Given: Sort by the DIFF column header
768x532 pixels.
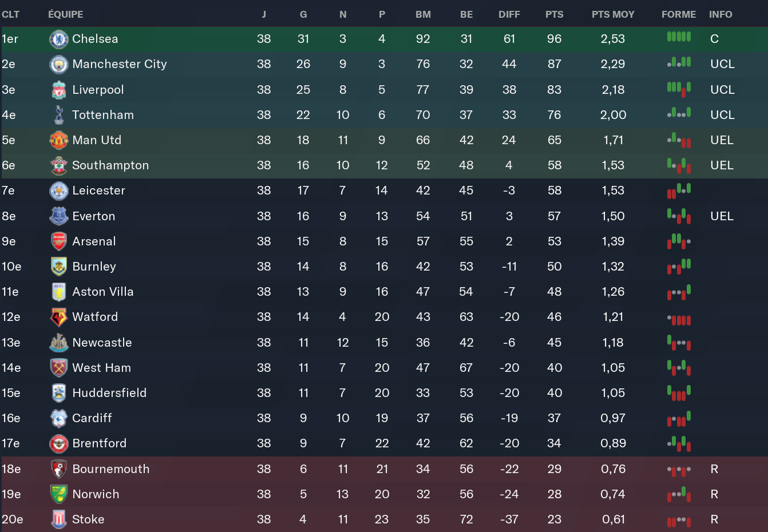Looking at the screenshot, I should (509, 14).
